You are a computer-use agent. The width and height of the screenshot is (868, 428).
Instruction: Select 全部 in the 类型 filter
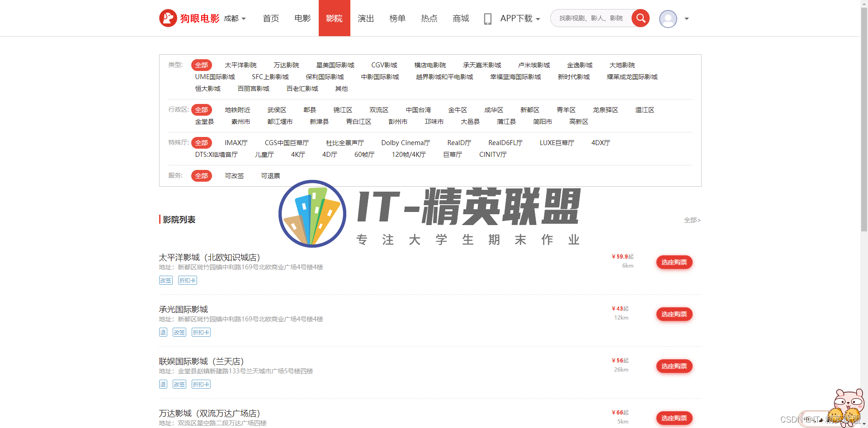(202, 65)
